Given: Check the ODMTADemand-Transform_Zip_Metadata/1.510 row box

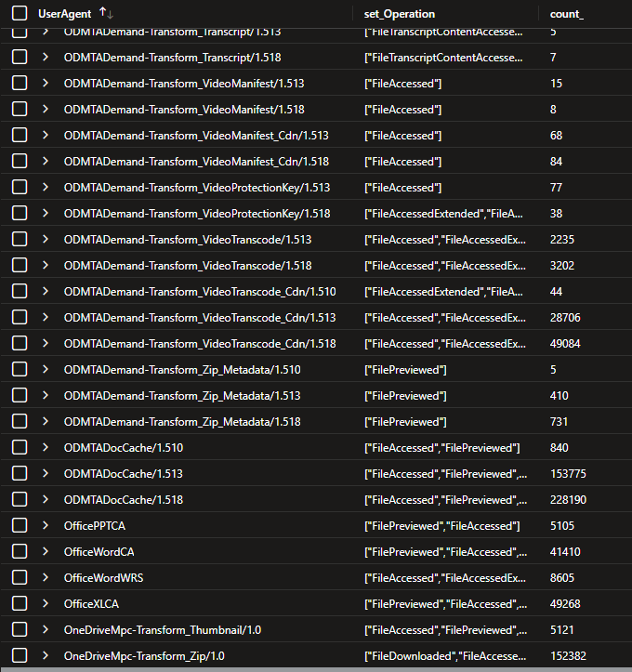Looking at the screenshot, I should pyautogui.click(x=20, y=369).
